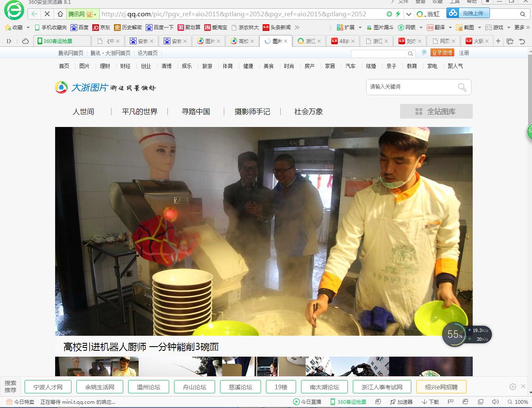Click the home page icon in address bar
This screenshot has width=532, height=408.
coord(60,14)
